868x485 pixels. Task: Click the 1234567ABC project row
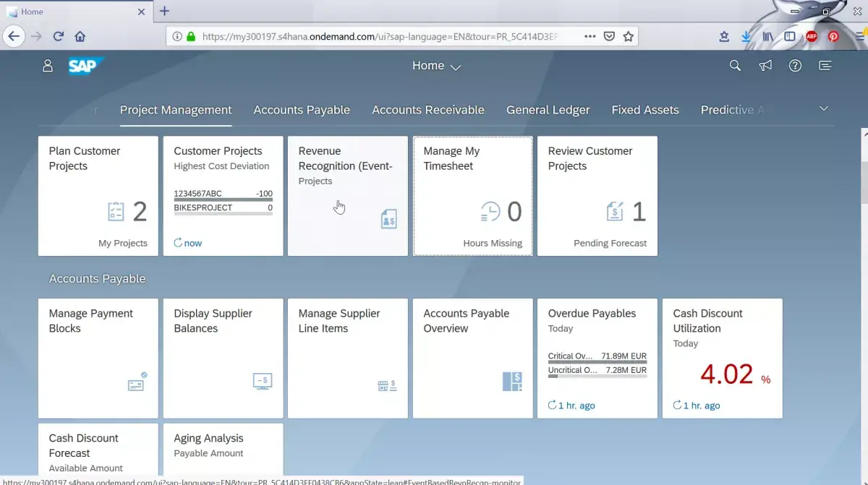[x=223, y=194]
